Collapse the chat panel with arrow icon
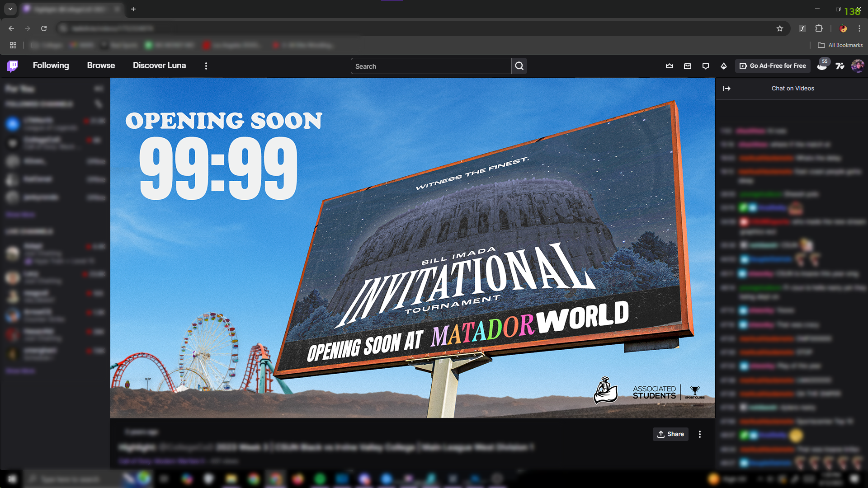Screen dimensions: 868x488 pyautogui.click(x=727, y=89)
